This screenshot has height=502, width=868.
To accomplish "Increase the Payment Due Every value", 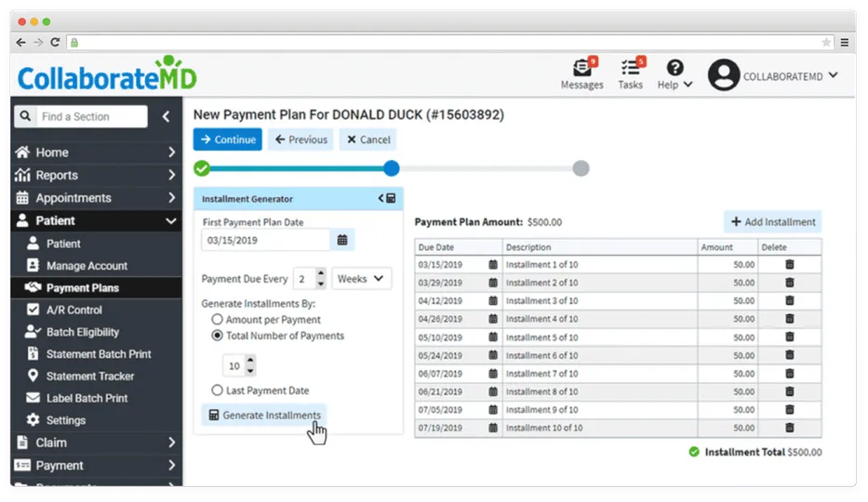I will (321, 273).
